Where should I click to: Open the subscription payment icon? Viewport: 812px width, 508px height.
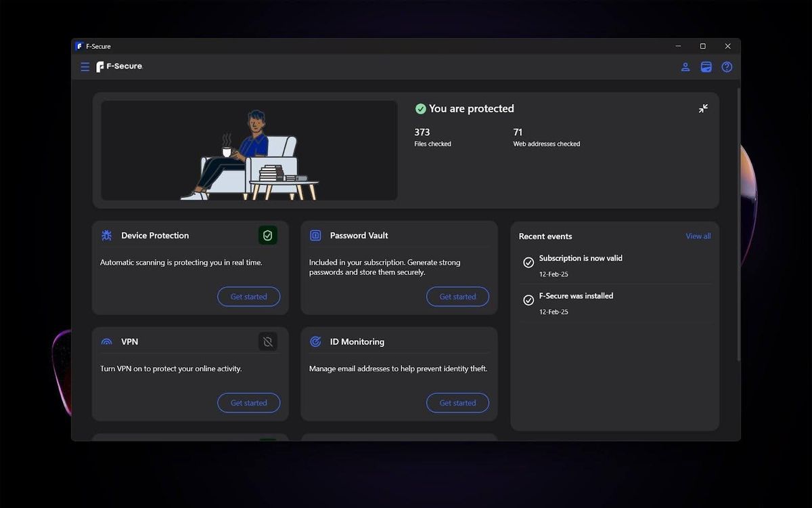coord(706,67)
